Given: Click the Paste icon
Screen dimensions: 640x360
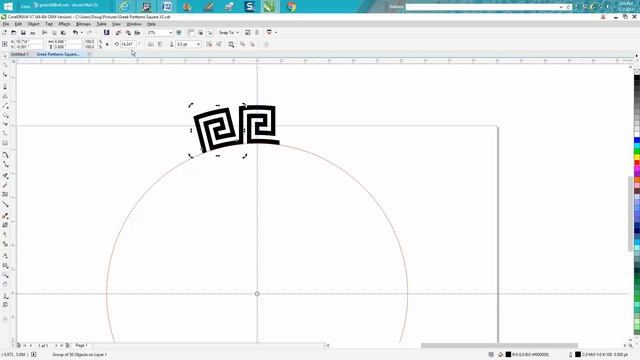Looking at the screenshot, I should pyautogui.click(x=63, y=33).
